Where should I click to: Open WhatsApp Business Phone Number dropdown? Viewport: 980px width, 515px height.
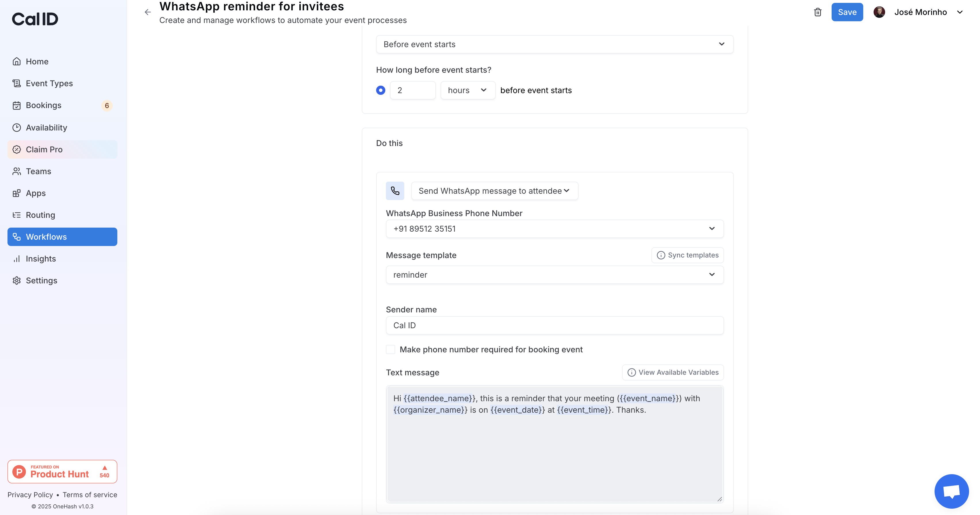pyautogui.click(x=554, y=229)
